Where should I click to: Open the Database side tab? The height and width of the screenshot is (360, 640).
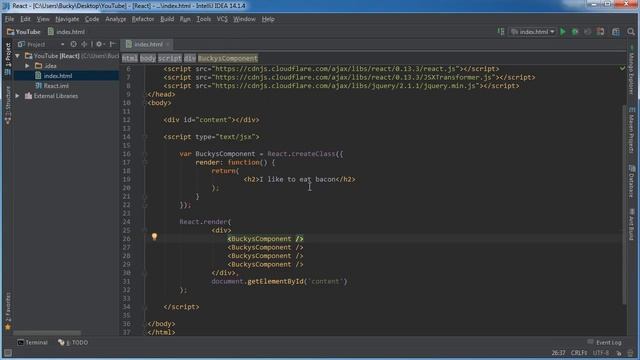(631, 181)
